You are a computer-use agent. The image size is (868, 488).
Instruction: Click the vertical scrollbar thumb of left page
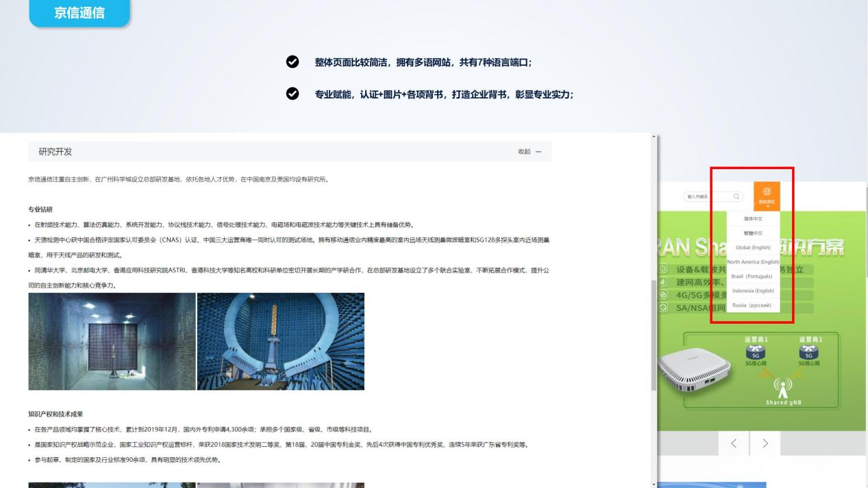click(654, 335)
